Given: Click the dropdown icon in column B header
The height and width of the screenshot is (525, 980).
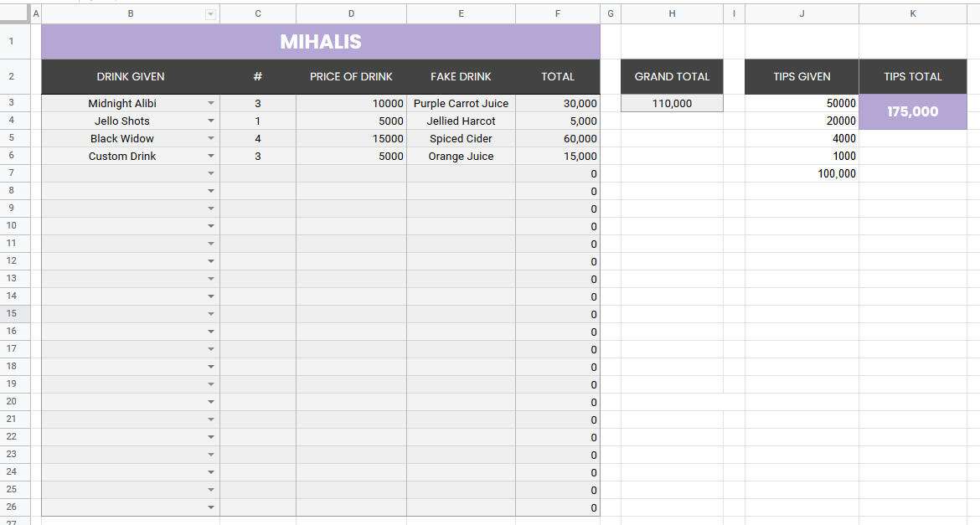Looking at the screenshot, I should (x=210, y=14).
